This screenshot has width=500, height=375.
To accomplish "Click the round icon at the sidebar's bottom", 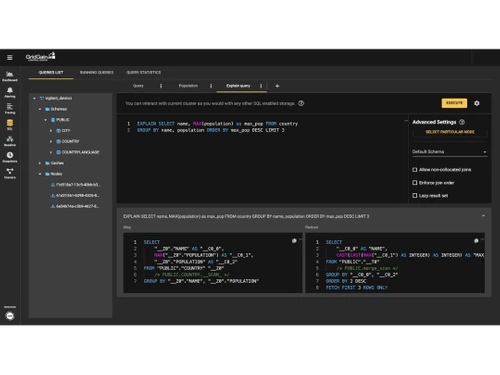I will (10, 316).
